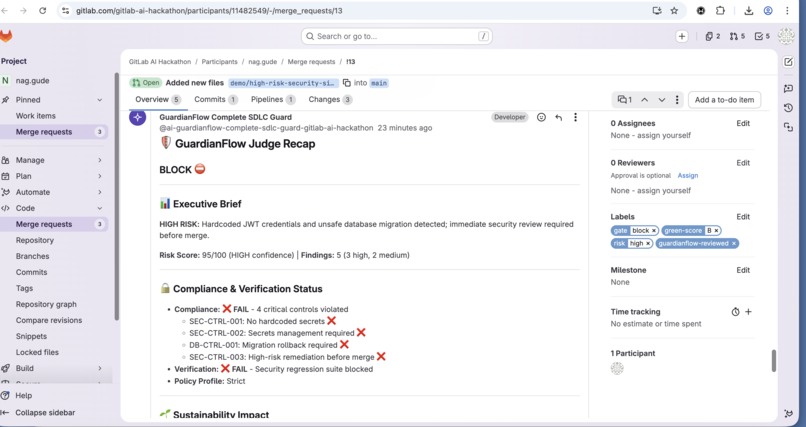Screen dimensions: 806x427
Task: Remove the guardianflow-reviewed label
Action: coord(734,244)
